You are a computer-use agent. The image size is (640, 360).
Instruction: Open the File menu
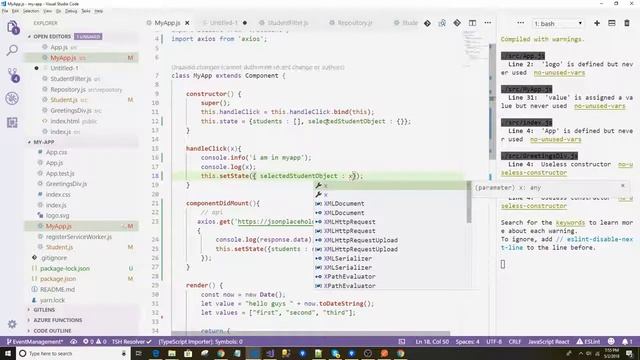click(x=5, y=11)
